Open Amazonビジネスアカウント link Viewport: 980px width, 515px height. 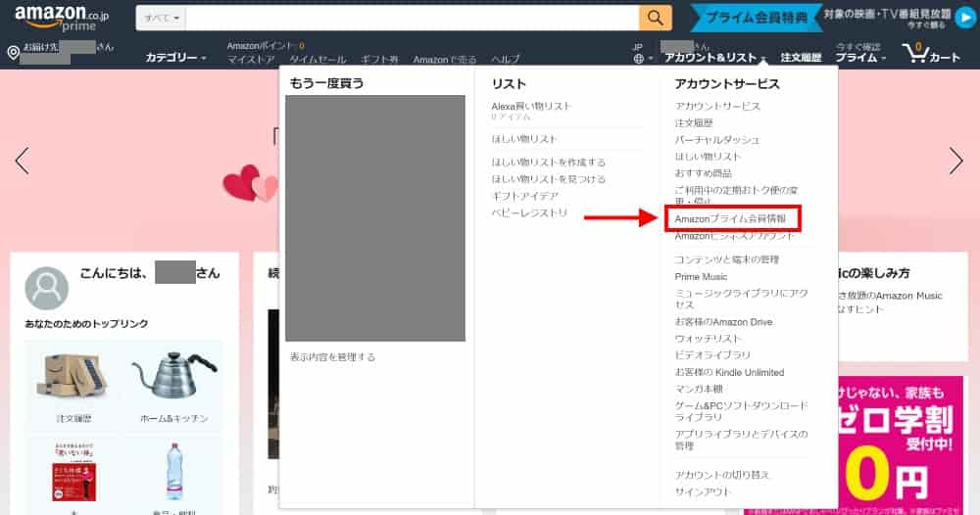point(734,236)
